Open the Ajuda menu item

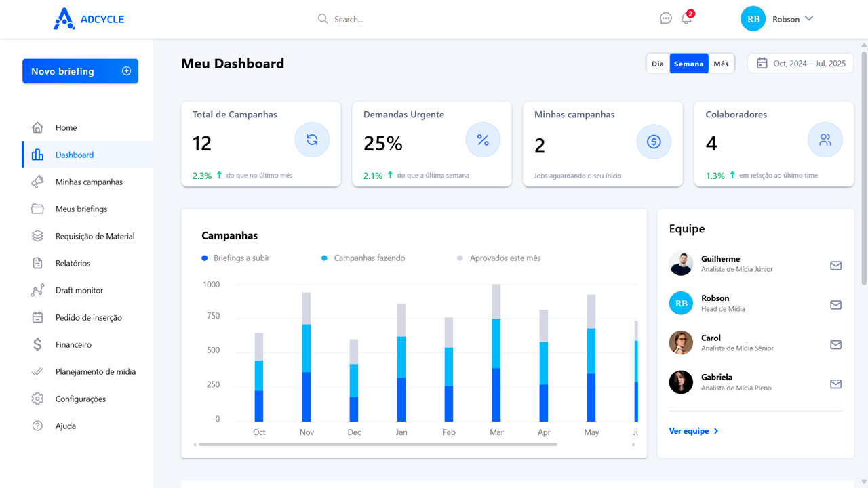(x=87, y=426)
